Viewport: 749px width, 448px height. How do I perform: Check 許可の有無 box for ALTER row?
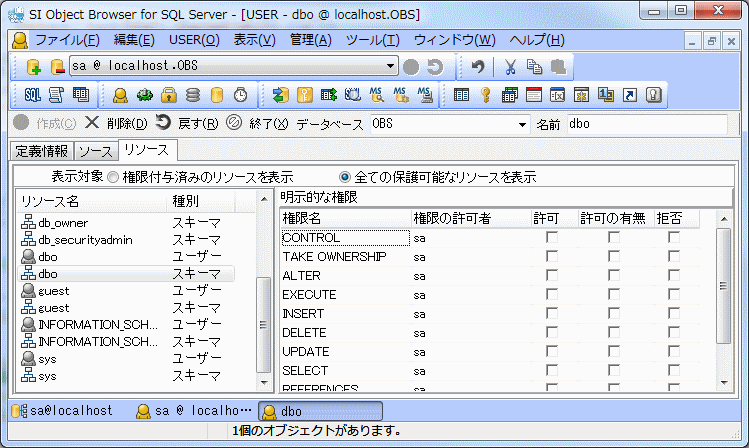click(613, 276)
